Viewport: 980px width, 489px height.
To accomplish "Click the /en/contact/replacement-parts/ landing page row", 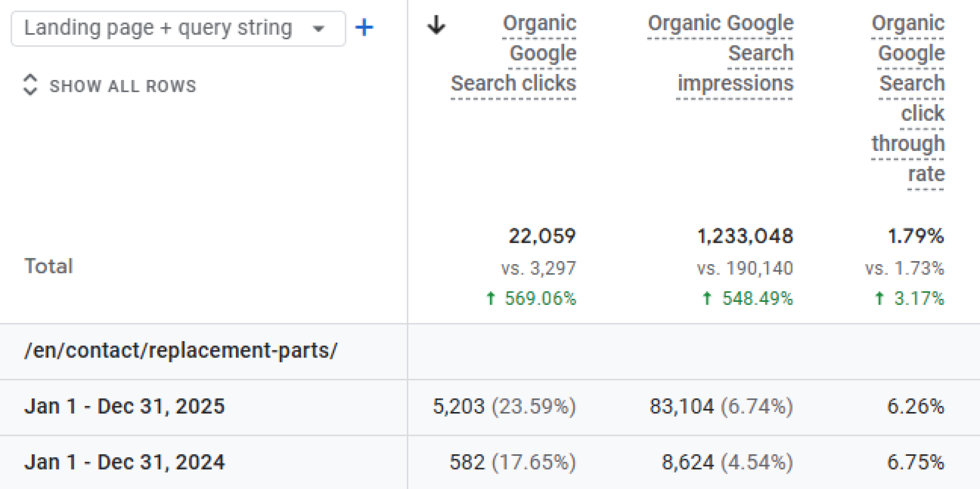I will (181, 351).
